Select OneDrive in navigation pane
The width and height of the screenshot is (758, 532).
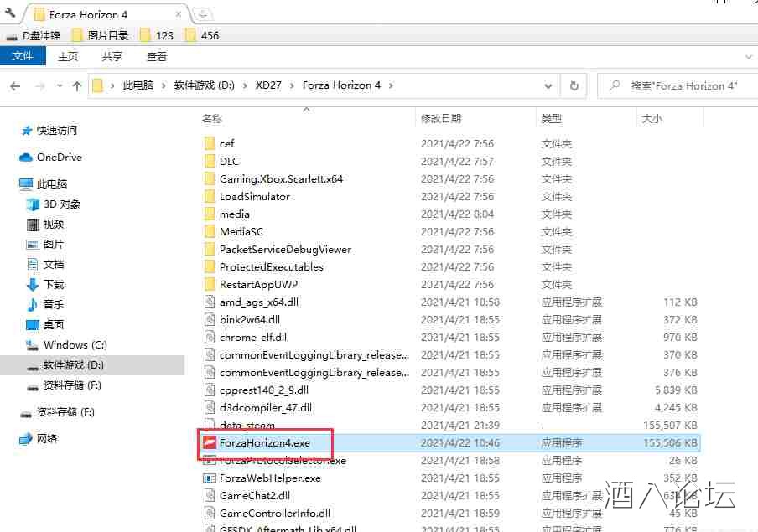pyautogui.click(x=50, y=157)
